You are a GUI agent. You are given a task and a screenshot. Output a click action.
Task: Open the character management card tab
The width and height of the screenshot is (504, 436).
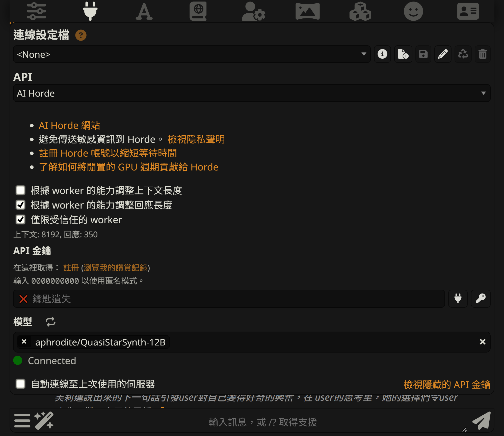click(468, 11)
